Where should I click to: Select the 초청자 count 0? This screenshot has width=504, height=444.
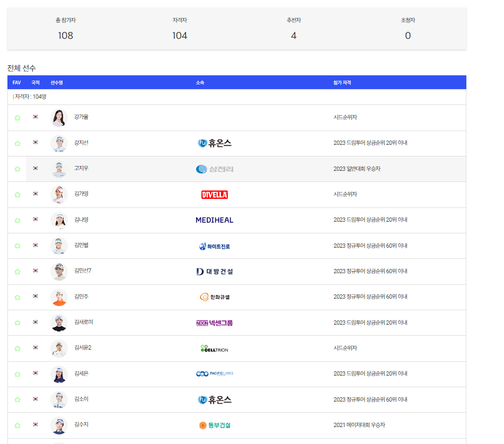408,36
